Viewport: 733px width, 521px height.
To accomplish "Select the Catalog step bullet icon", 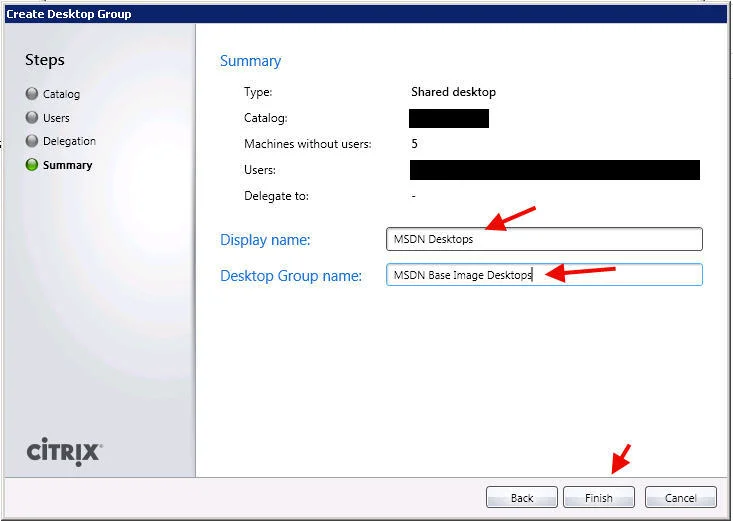I will 32,94.
